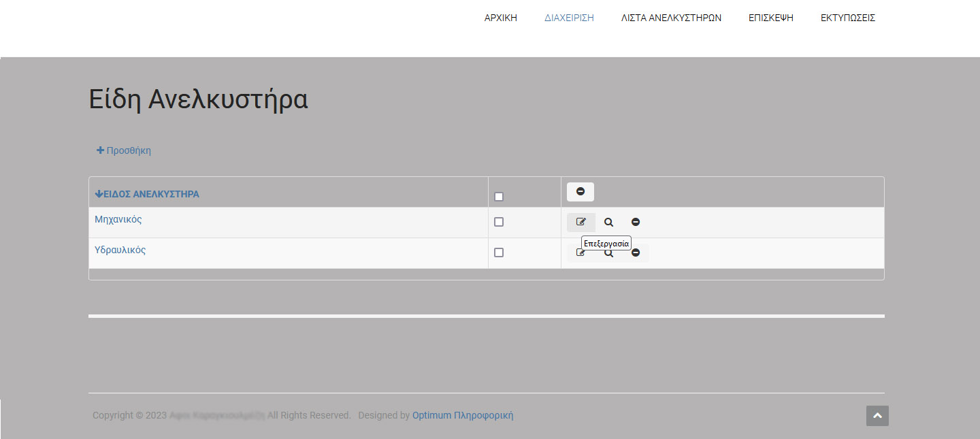Check the Υδραυλικός row checkbox
The image size is (980, 439).
(x=499, y=253)
